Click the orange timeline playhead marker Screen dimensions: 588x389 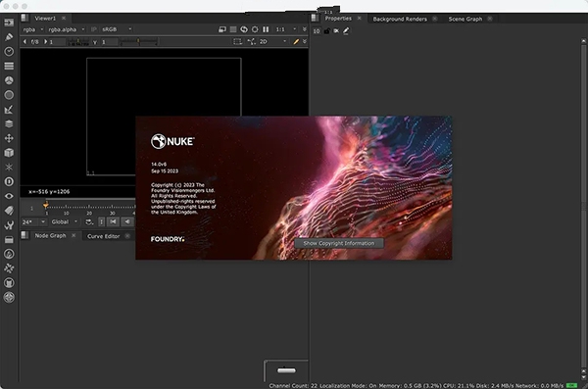pos(46,205)
